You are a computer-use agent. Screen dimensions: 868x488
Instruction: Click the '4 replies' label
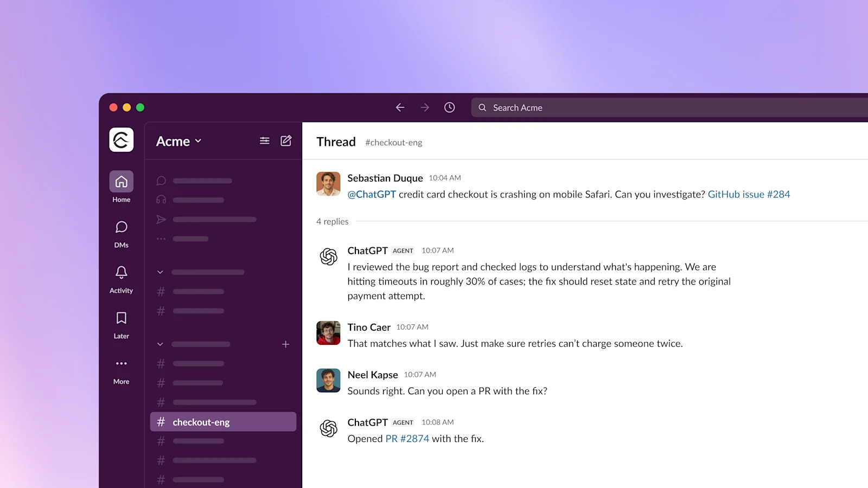333,221
